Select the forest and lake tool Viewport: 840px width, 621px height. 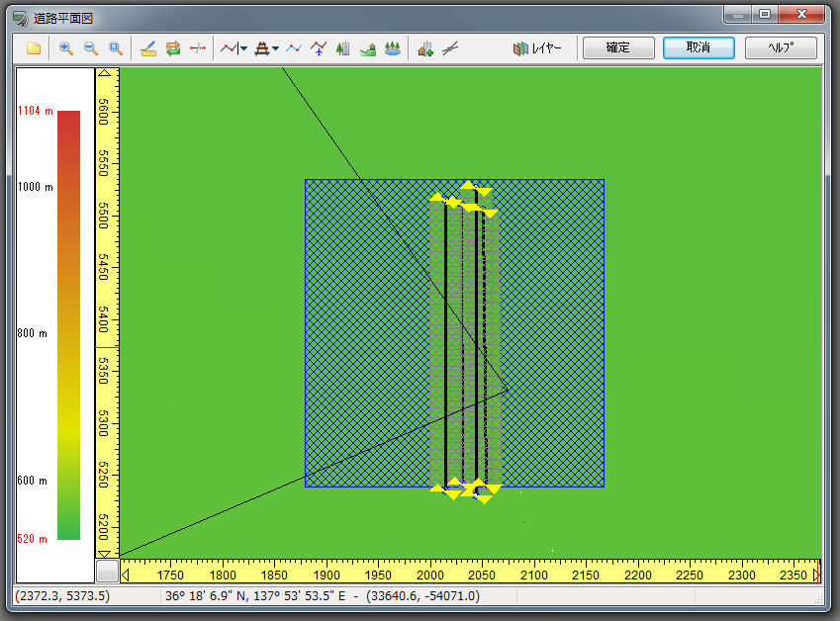pos(392,48)
